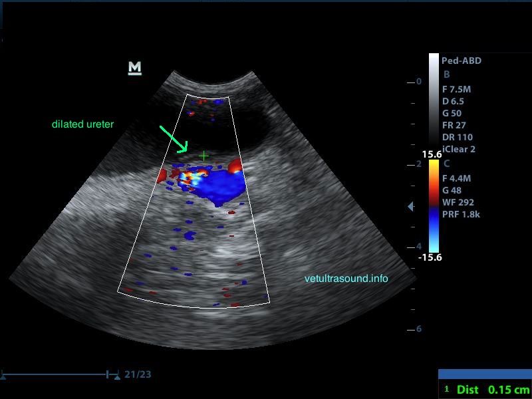The height and width of the screenshot is (399, 532).
Task: Select the Ped-ABD preset label
Action: point(461,61)
